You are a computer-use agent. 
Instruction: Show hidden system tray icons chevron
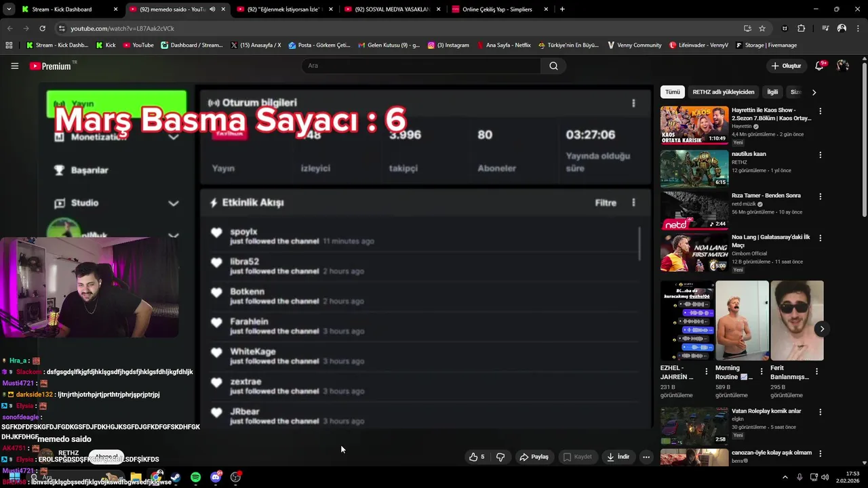point(785,477)
